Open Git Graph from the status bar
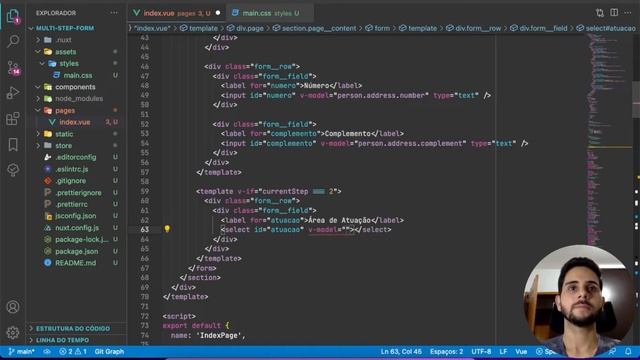This screenshot has width=640, height=360. click(109, 351)
